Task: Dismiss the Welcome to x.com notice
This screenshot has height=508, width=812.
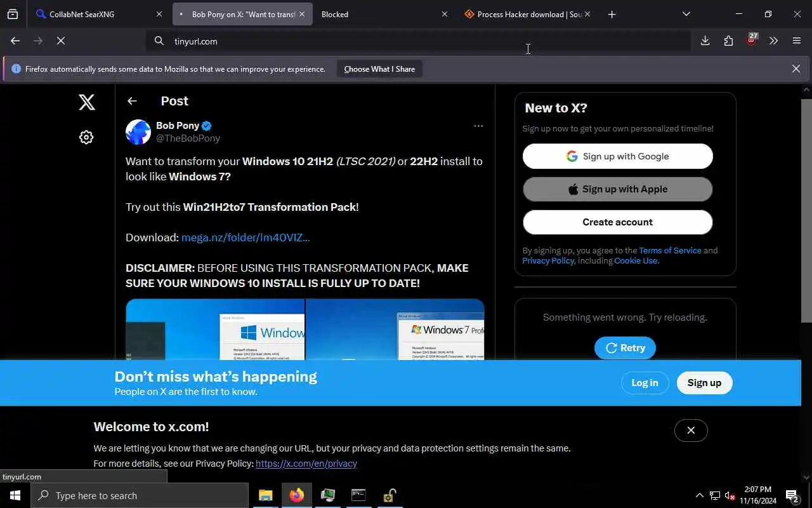Action: (691, 431)
